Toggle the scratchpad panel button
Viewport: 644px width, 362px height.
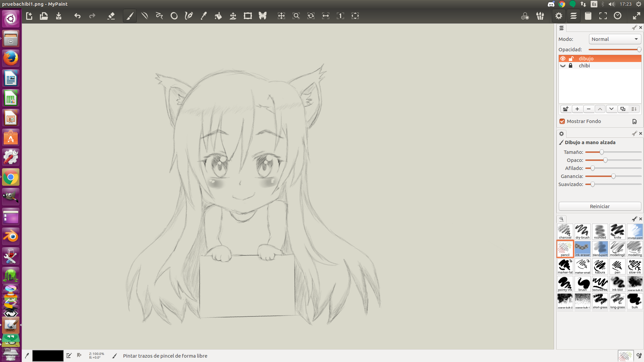click(588, 16)
